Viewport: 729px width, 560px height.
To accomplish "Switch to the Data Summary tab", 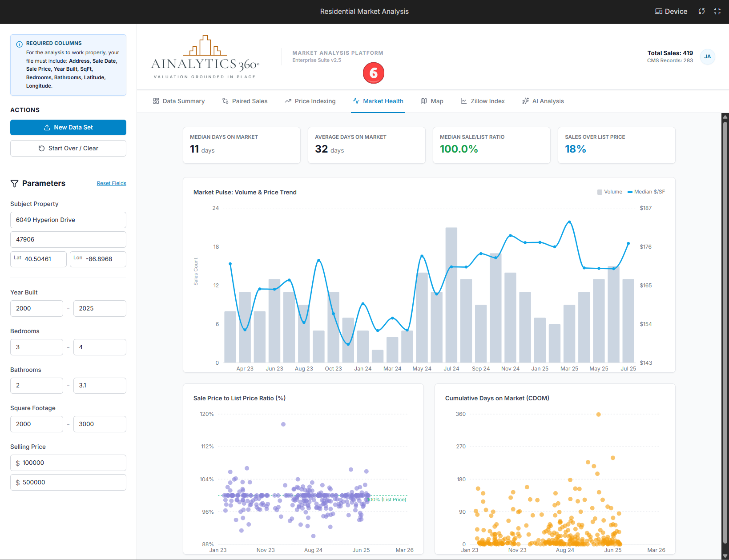I will (x=179, y=101).
